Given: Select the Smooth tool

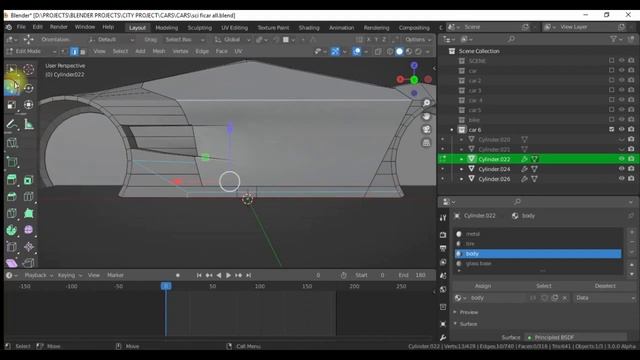Looking at the screenshot, I should [x=29, y=230].
